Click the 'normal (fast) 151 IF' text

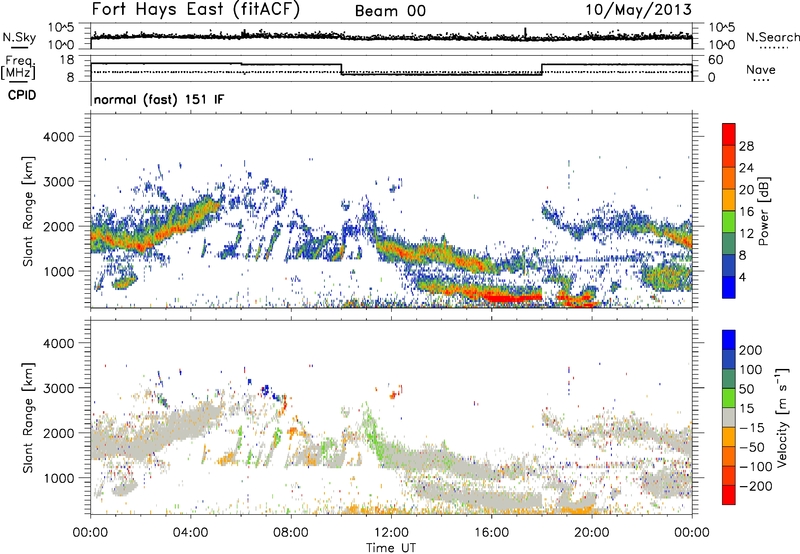[x=159, y=99]
